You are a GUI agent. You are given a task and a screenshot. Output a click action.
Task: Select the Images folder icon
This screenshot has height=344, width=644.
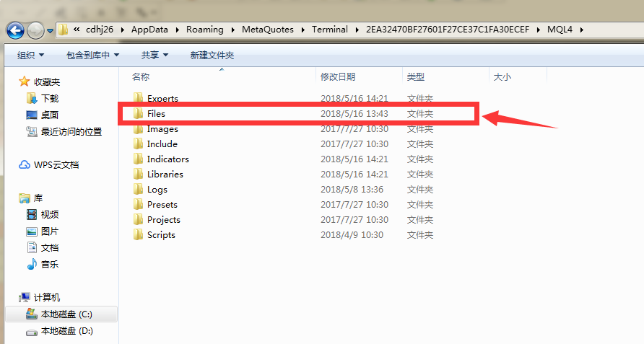[138, 129]
